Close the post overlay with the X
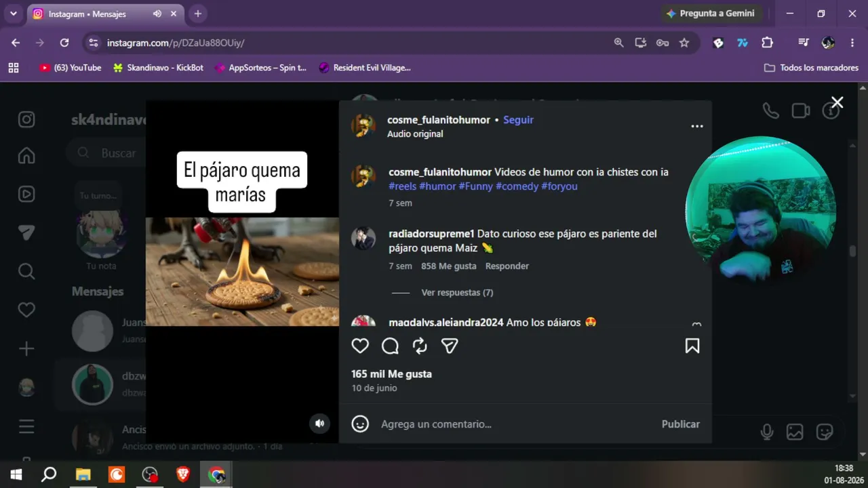The height and width of the screenshot is (488, 868). tap(837, 102)
